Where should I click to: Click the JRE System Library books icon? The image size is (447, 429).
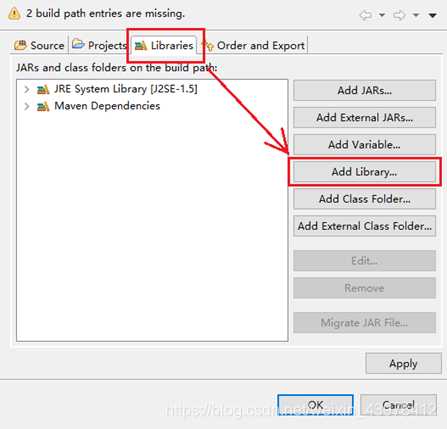pos(43,89)
